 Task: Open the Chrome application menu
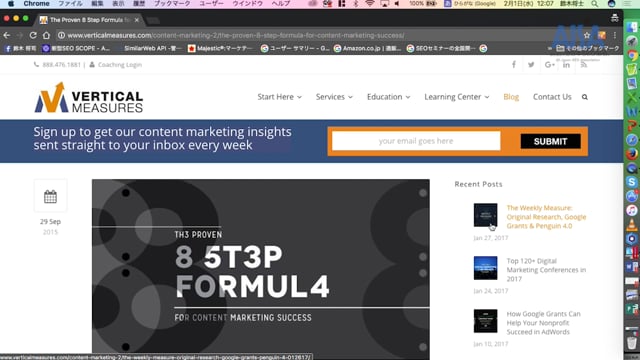pos(36,4)
